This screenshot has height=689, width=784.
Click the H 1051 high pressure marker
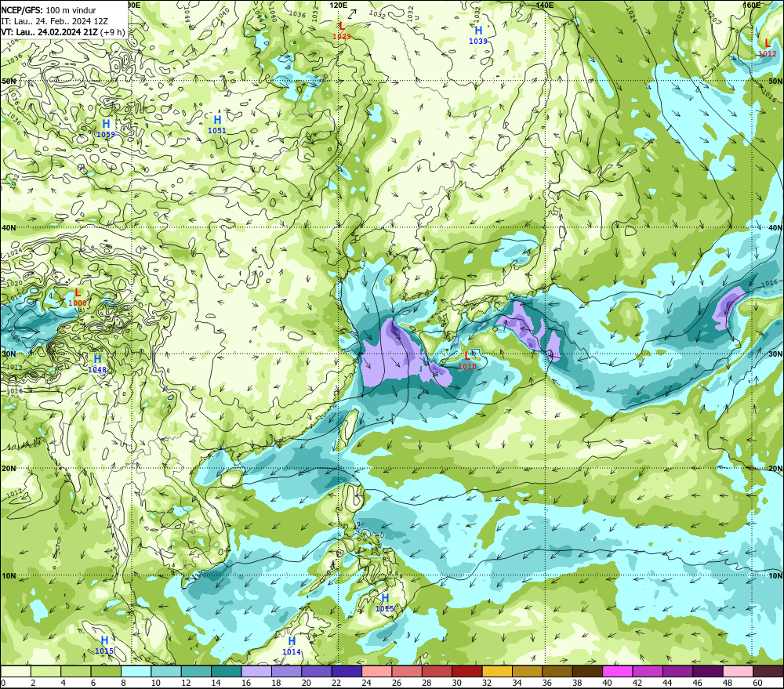pos(217,124)
